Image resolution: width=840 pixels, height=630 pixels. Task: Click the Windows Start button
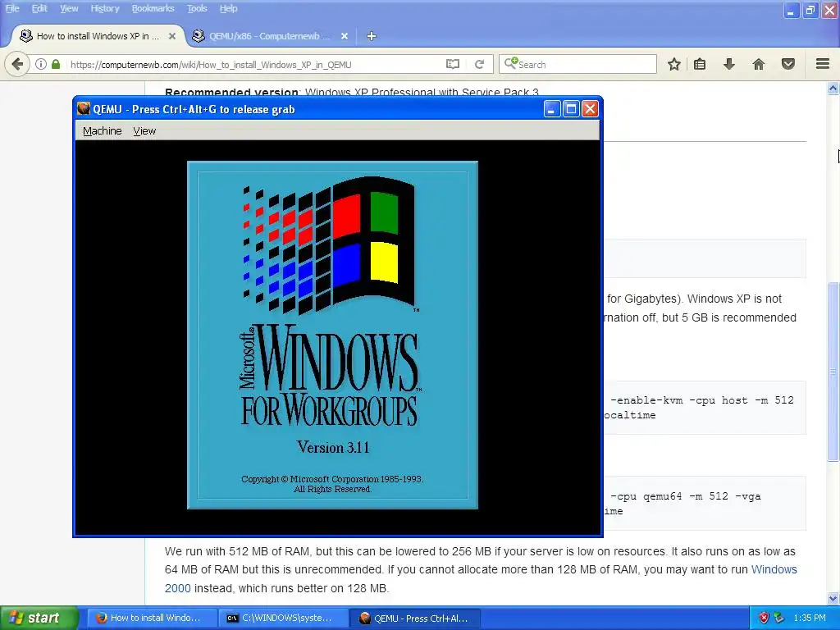39,618
